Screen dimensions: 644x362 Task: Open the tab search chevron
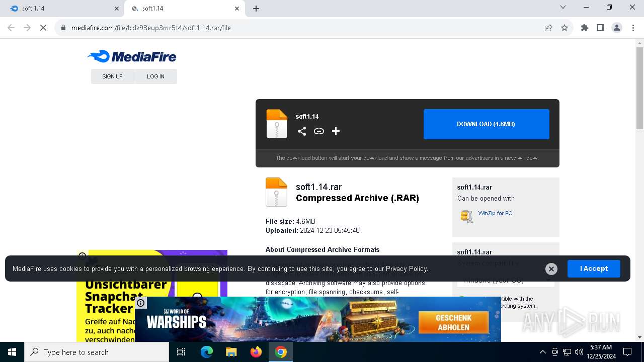point(563,8)
